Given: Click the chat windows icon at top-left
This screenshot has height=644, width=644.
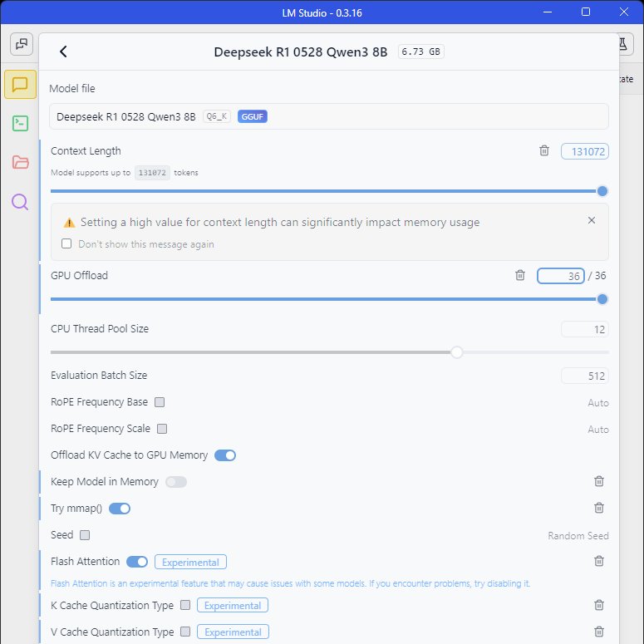Looking at the screenshot, I should pos(22,44).
